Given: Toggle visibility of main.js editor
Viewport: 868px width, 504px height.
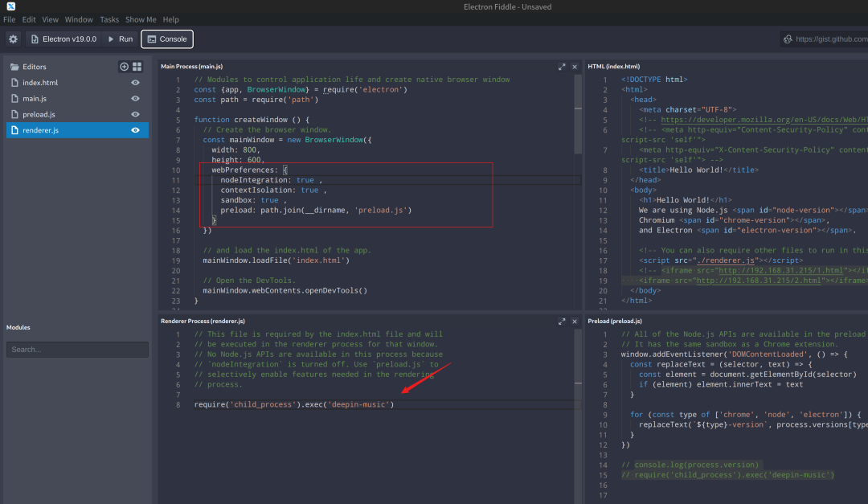Looking at the screenshot, I should click(x=135, y=99).
